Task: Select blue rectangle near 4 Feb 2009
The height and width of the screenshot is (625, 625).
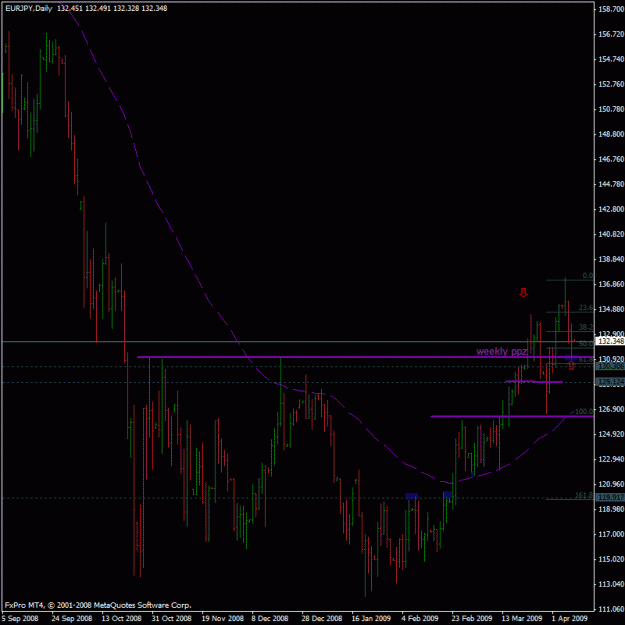Action: pyautogui.click(x=411, y=496)
